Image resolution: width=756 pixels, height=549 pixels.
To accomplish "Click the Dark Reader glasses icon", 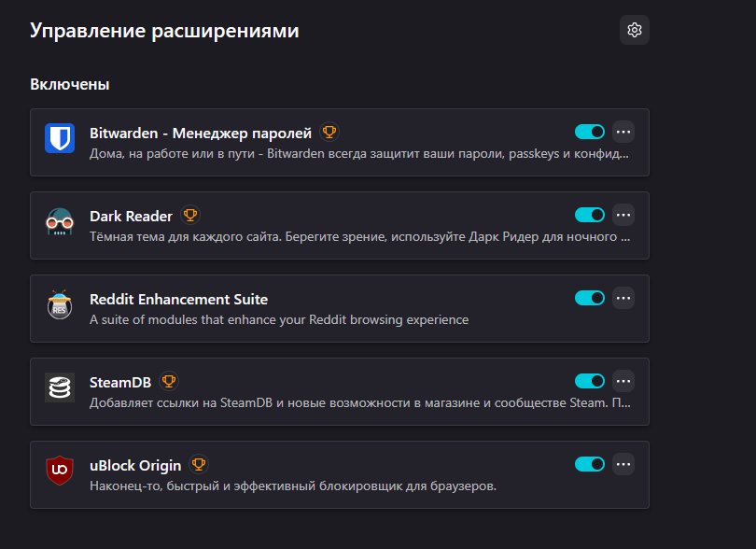I will (x=60, y=221).
